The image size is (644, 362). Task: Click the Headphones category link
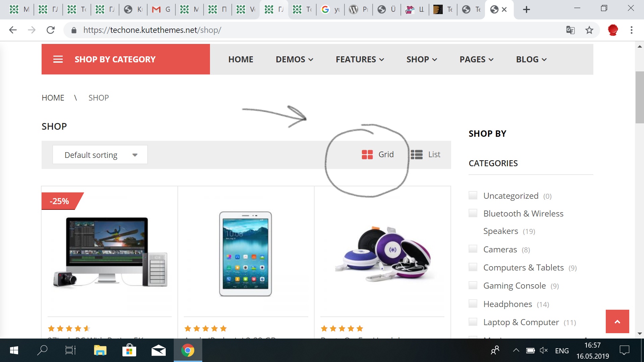[508, 304]
